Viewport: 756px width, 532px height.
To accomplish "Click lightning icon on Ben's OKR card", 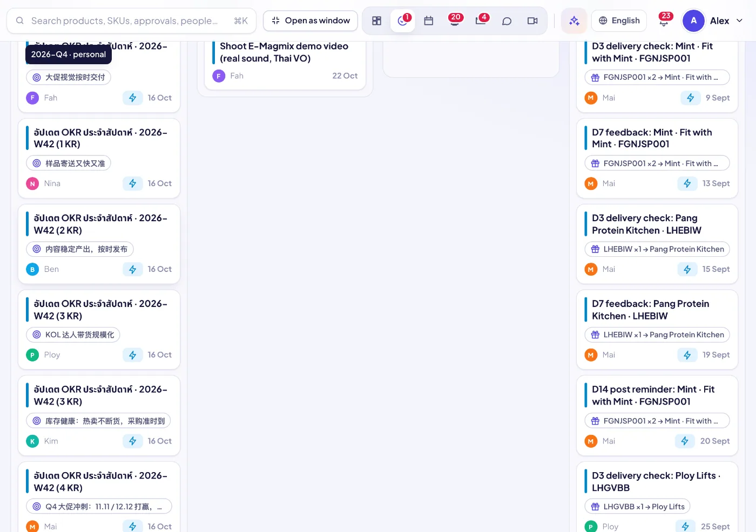I will point(133,269).
